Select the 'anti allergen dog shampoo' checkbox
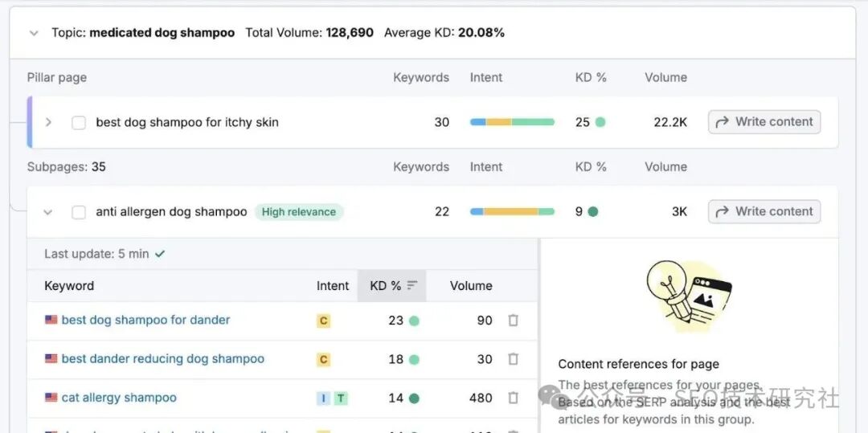868x433 pixels. point(79,212)
